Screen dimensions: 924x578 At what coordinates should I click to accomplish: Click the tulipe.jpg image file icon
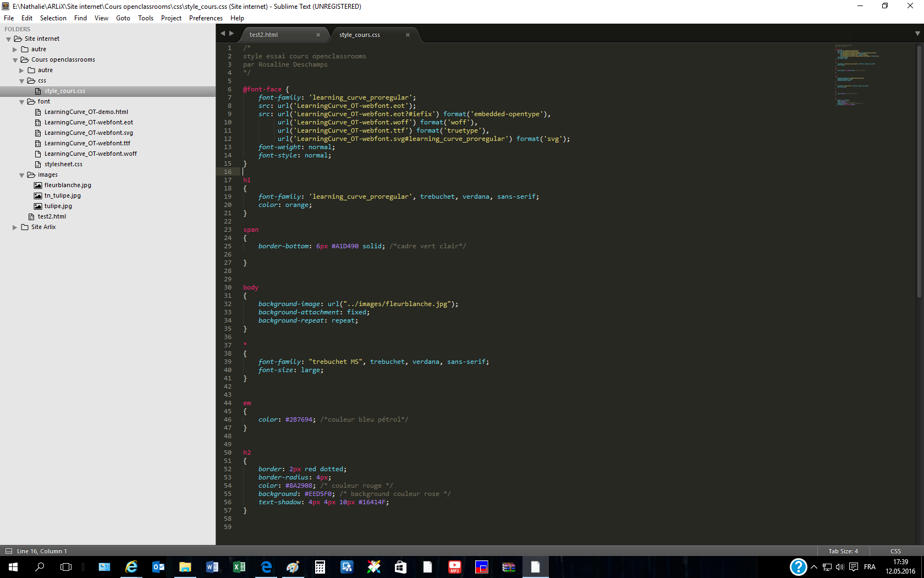point(38,206)
